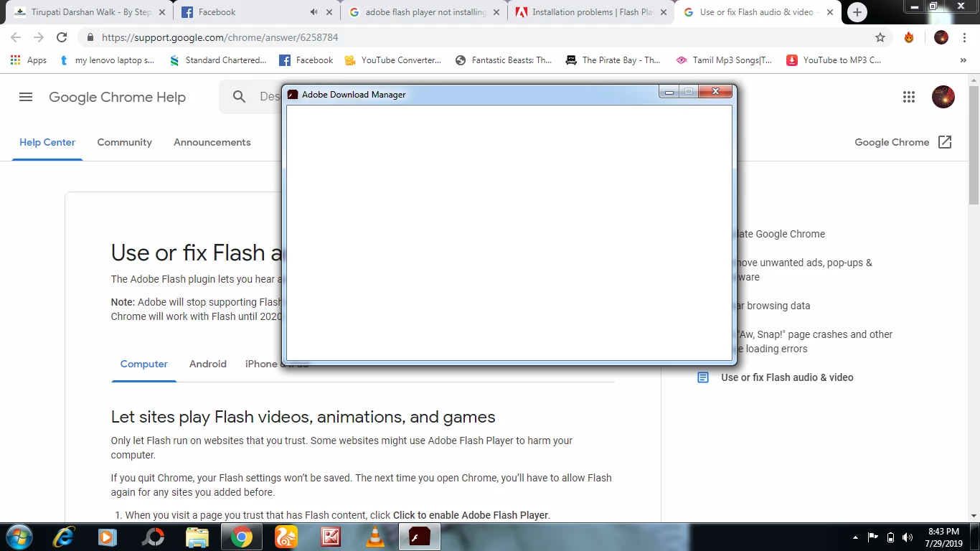Open VLC media player from taskbar
The width and height of the screenshot is (980, 551).
click(374, 537)
